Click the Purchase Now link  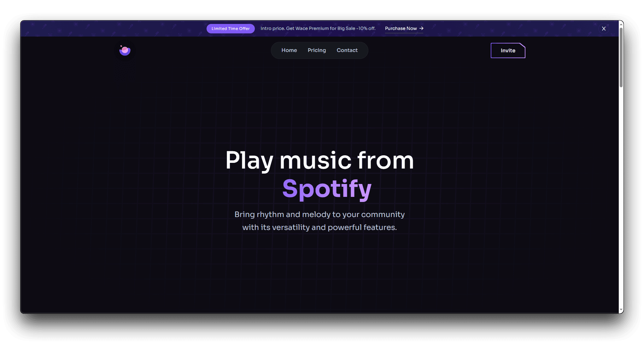404,28
